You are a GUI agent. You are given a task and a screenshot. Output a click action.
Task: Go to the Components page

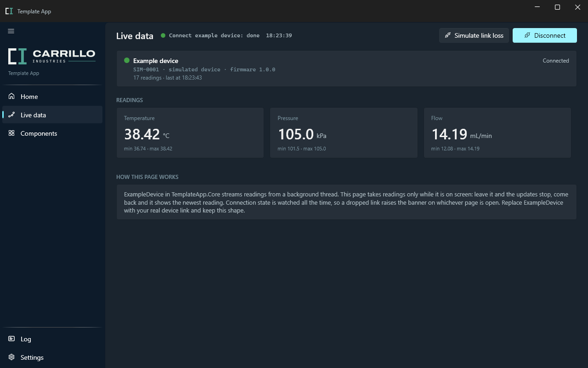(x=52, y=133)
